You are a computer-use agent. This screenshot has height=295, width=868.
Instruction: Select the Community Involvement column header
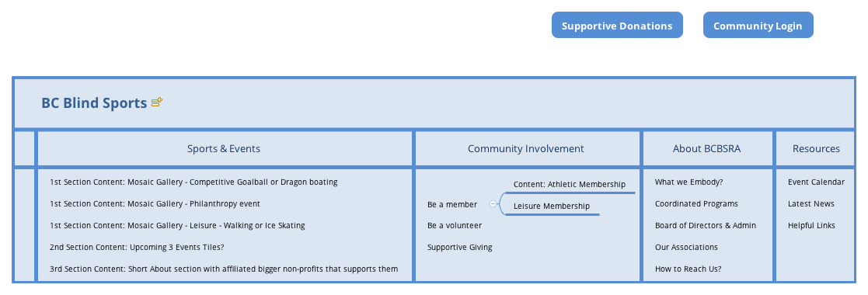pyautogui.click(x=526, y=148)
